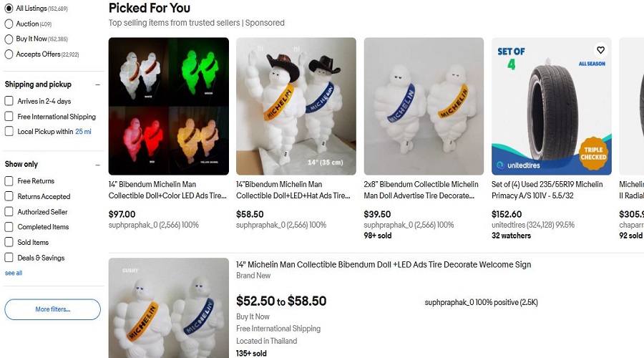Click the heart watchlist icon on tire listing
Viewport: 644px width, 358px height.
click(x=600, y=50)
